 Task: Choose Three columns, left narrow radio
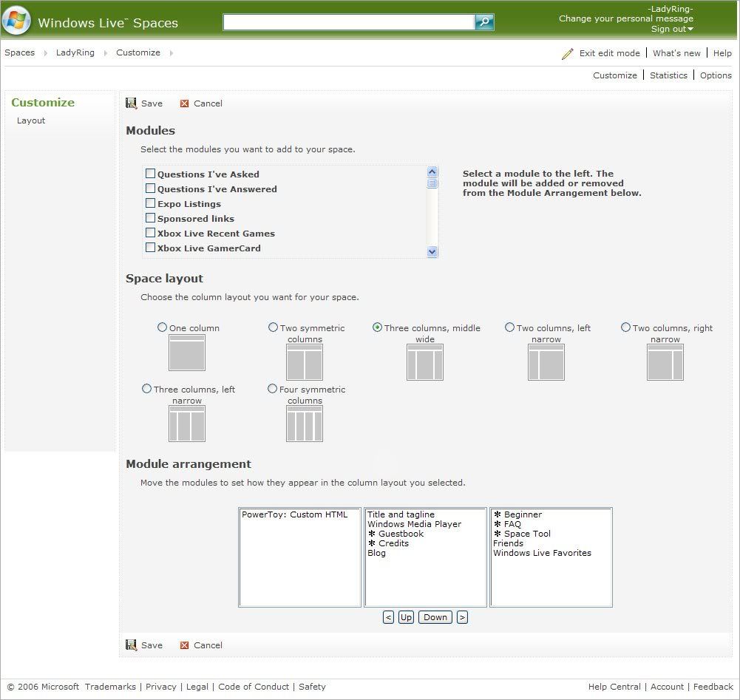pos(147,389)
